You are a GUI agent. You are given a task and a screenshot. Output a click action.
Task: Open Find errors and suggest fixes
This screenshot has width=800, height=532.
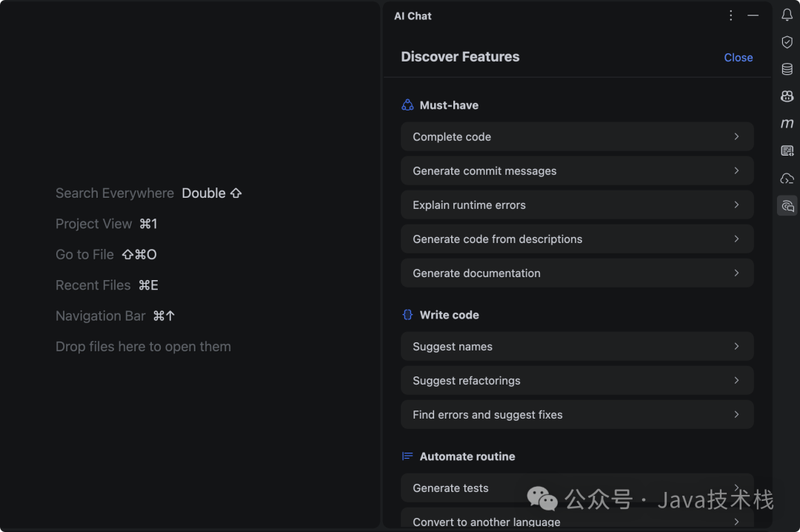click(577, 415)
